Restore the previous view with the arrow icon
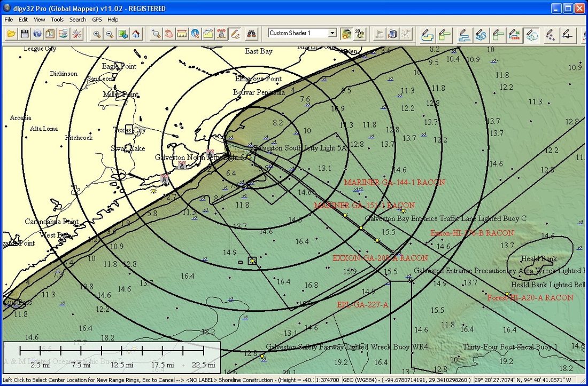 click(122, 34)
